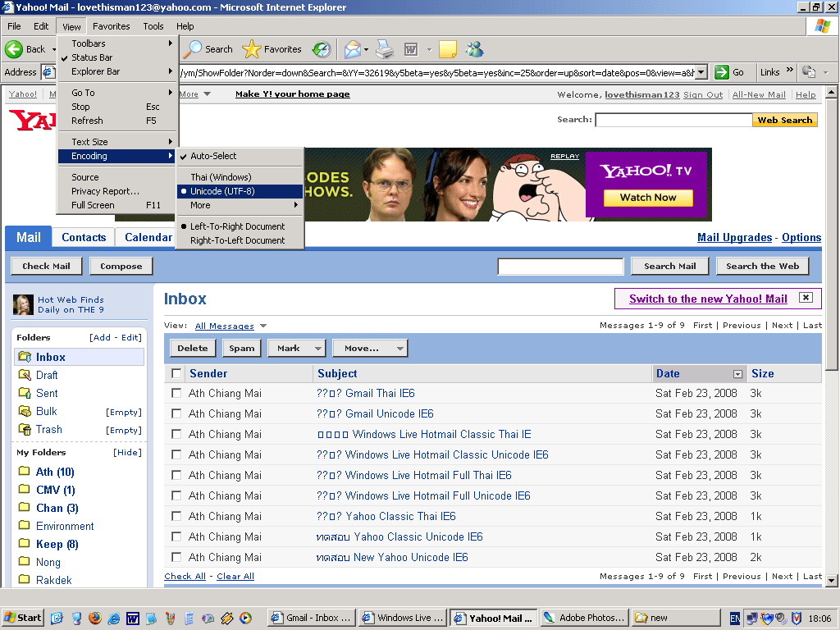Click the Edit with Word toolbar icon
This screenshot has width=840, height=630.
411,50
